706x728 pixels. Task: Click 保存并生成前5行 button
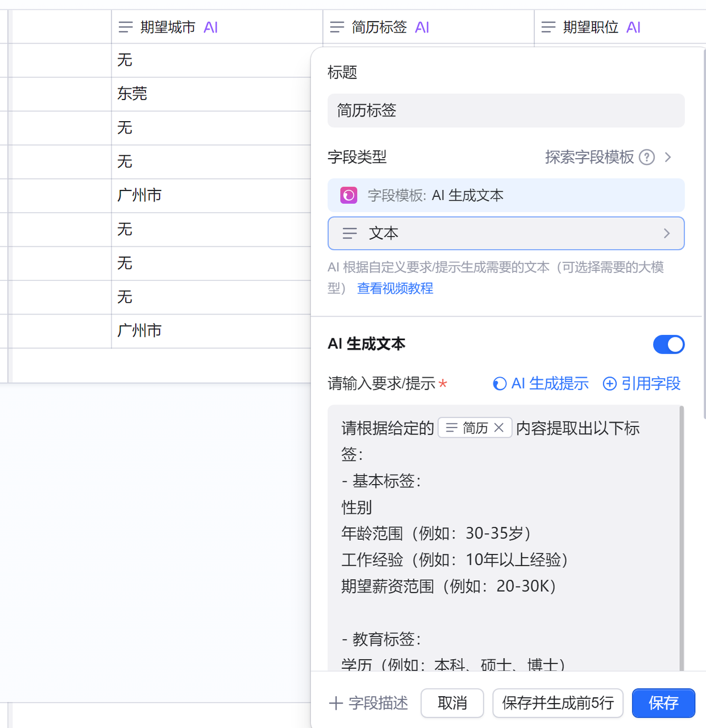click(x=558, y=703)
